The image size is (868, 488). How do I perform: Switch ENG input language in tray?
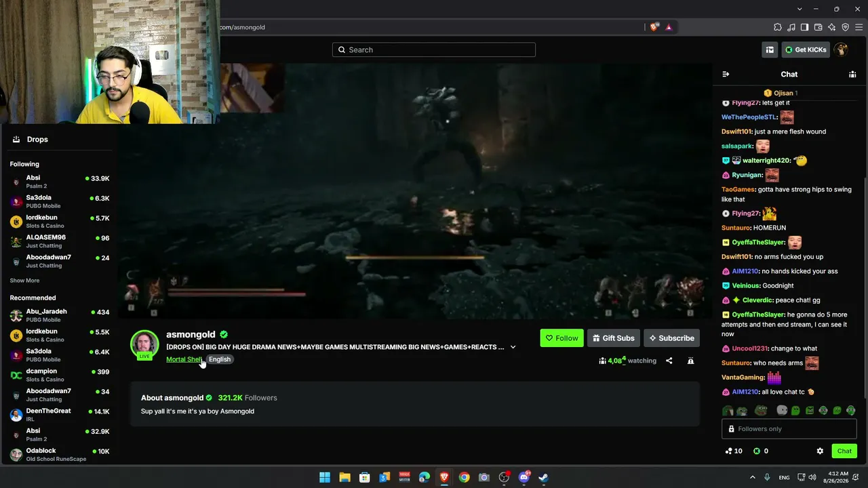click(784, 477)
